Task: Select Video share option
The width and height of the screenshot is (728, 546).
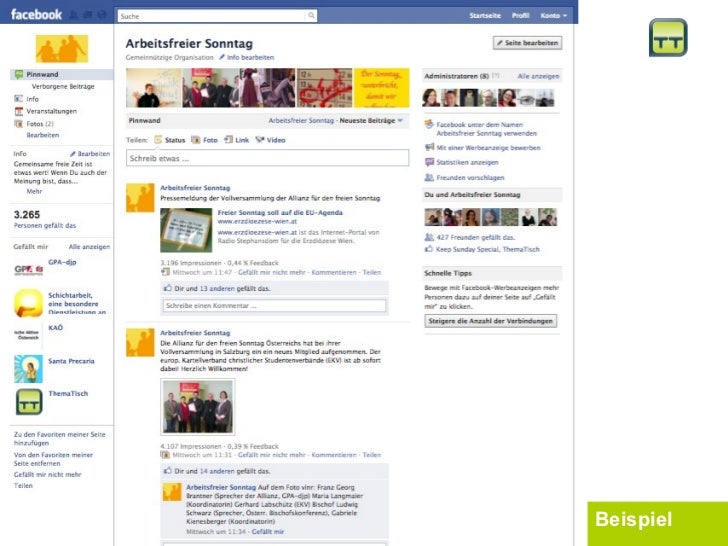Action: pos(271,140)
